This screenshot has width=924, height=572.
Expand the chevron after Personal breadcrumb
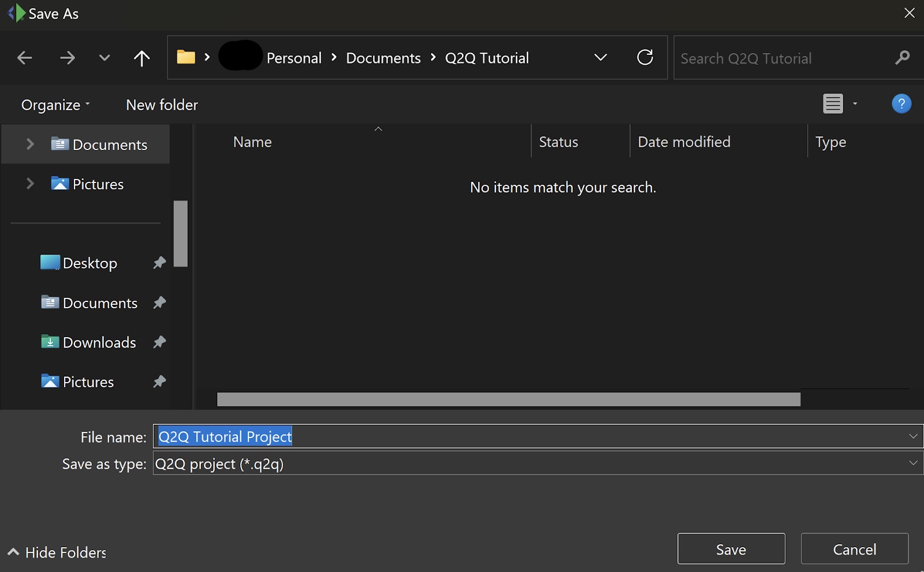334,58
